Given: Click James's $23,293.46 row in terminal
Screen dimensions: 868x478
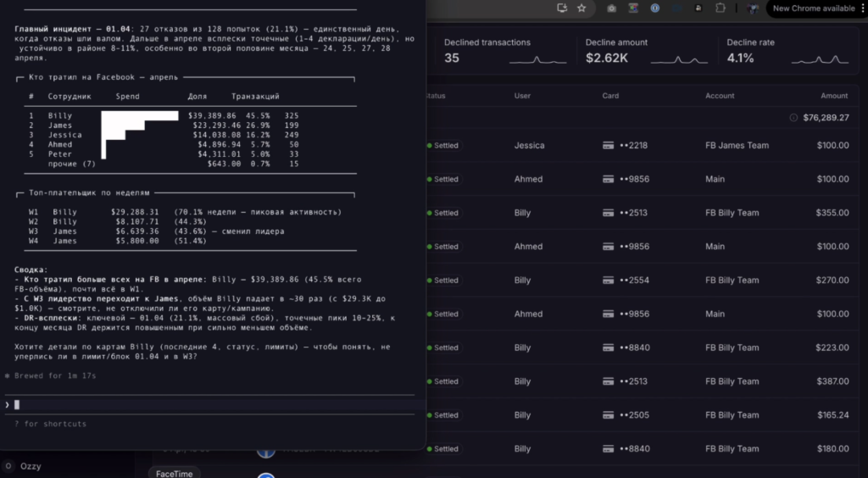Looking at the screenshot, I should tap(164, 125).
